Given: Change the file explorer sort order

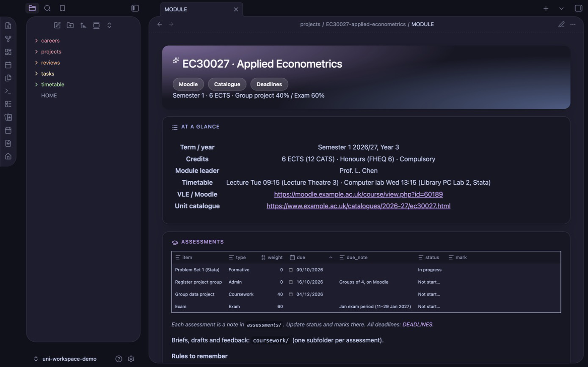Looking at the screenshot, I should 83,25.
